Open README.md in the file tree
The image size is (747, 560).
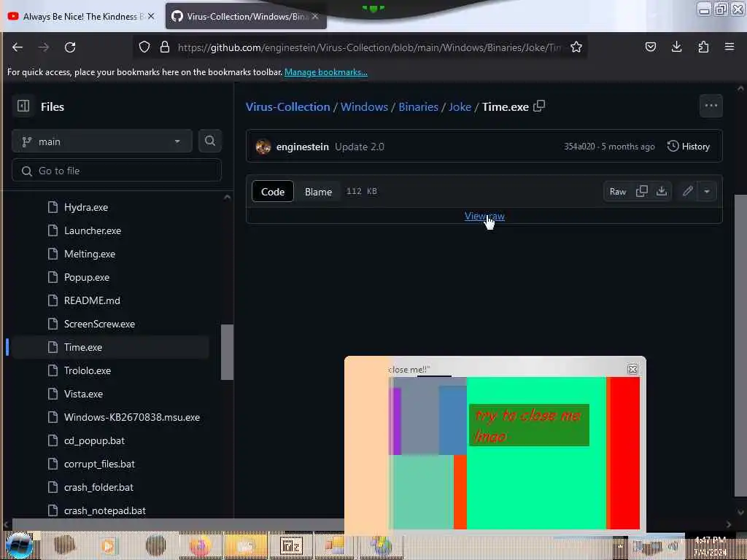click(92, 301)
